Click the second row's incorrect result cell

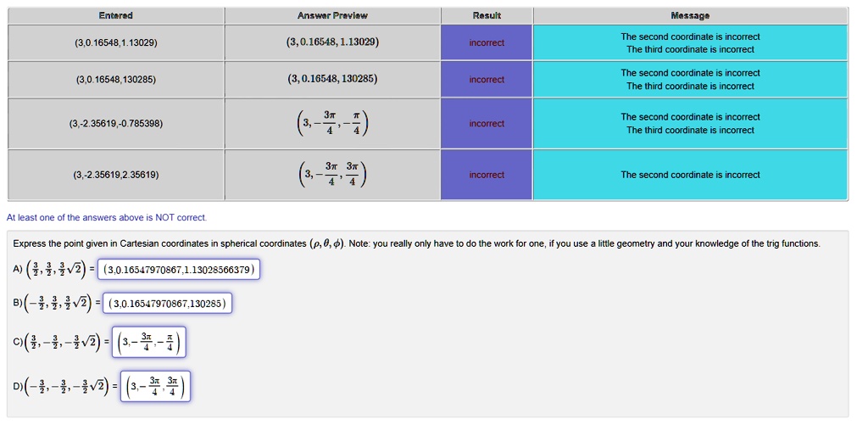point(487,79)
